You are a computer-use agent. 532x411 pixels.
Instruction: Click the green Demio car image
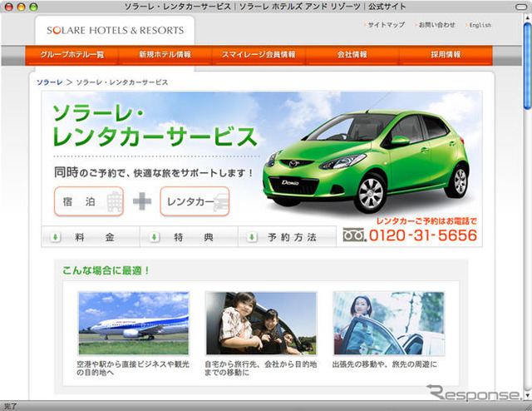366,161
